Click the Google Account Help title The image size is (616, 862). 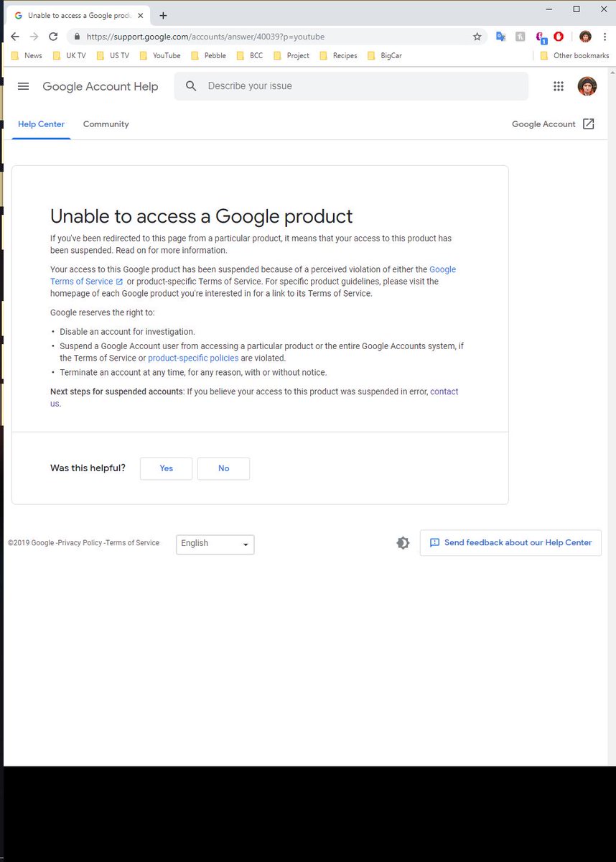101,86
